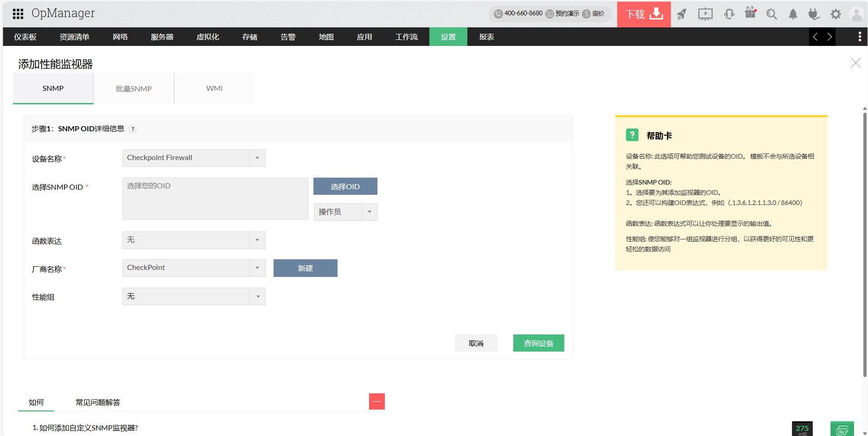
Task: Open the gift box icon
Action: (x=751, y=13)
